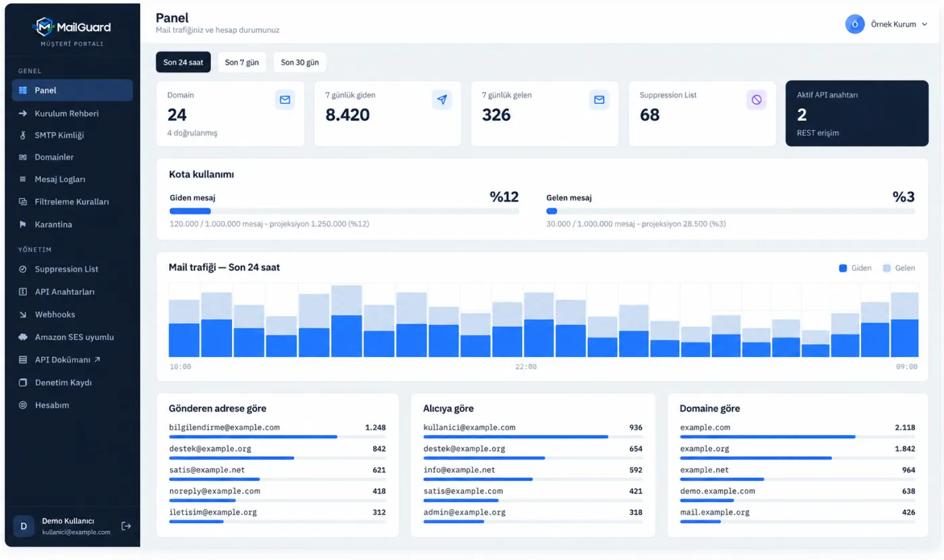
Task: Click the Filtreleme Kuralları icon
Action: pos(22,201)
